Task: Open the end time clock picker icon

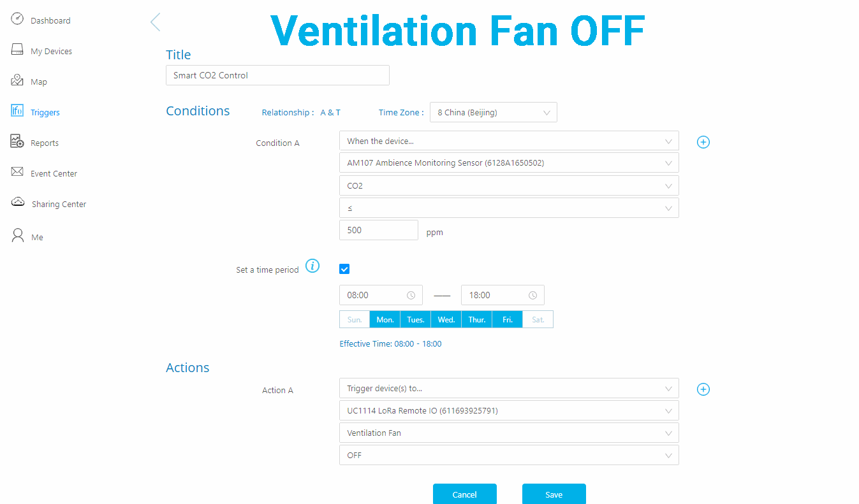Action: pyautogui.click(x=532, y=296)
